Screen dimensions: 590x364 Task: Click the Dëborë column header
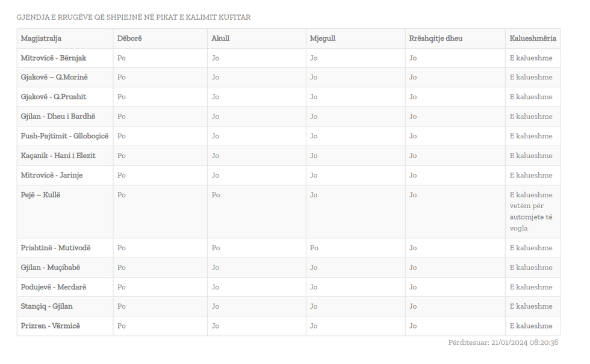point(129,39)
